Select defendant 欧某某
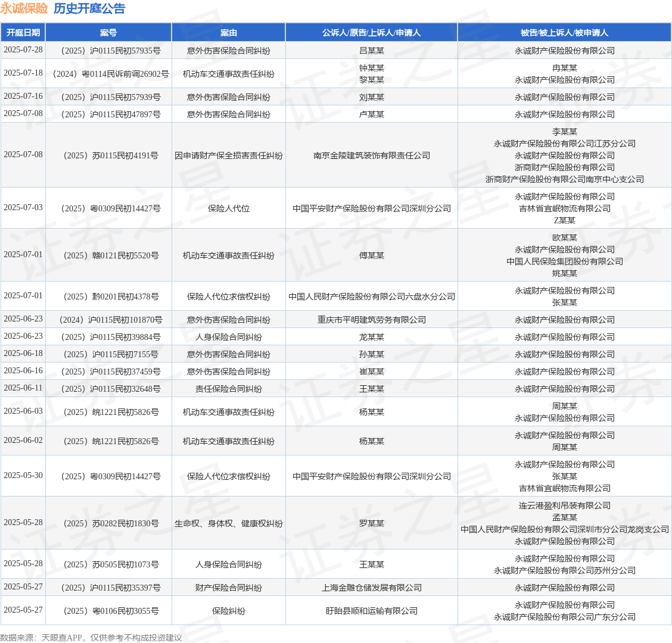 pos(564,238)
